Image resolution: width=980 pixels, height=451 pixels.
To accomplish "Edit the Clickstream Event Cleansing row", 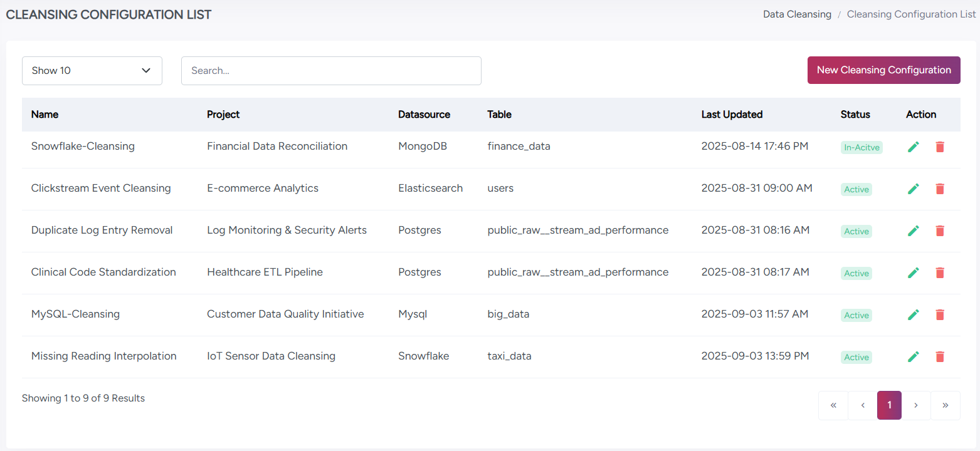I will 914,189.
